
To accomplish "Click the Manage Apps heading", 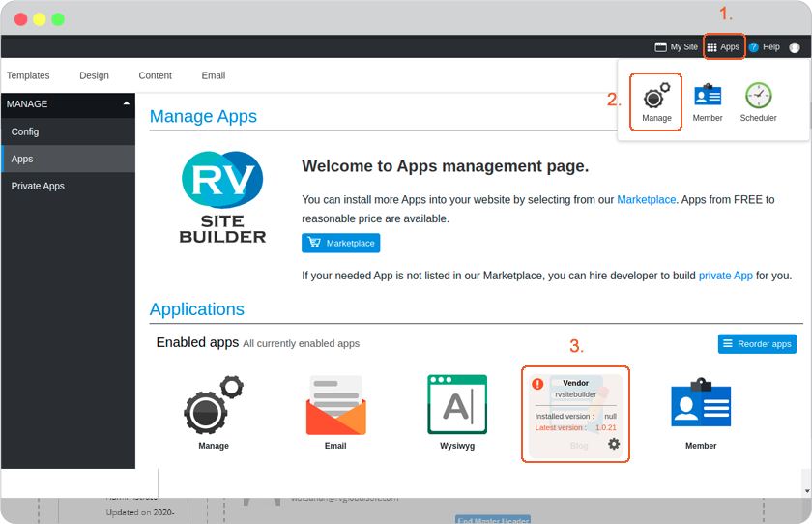I will [203, 117].
